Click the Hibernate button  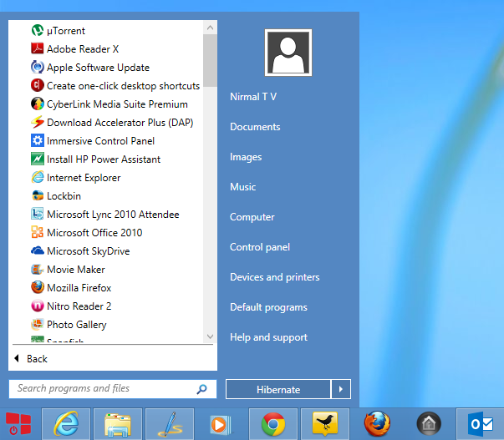click(278, 389)
